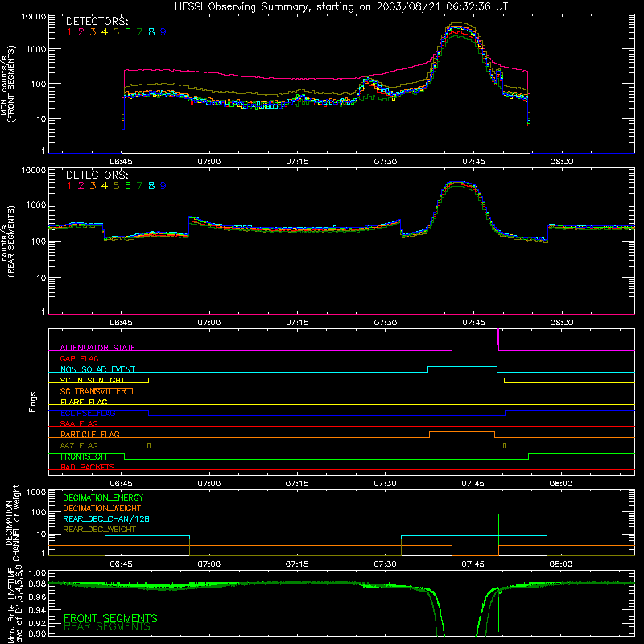The height and width of the screenshot is (644, 644).
Task: Click the HESSI Observing Summary title text
Action: tap(341, 6)
